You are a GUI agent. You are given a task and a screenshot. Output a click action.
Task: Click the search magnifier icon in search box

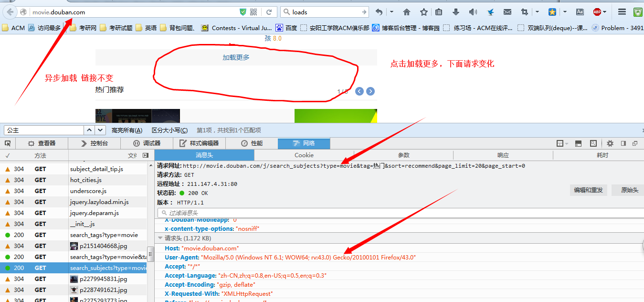[x=286, y=12]
